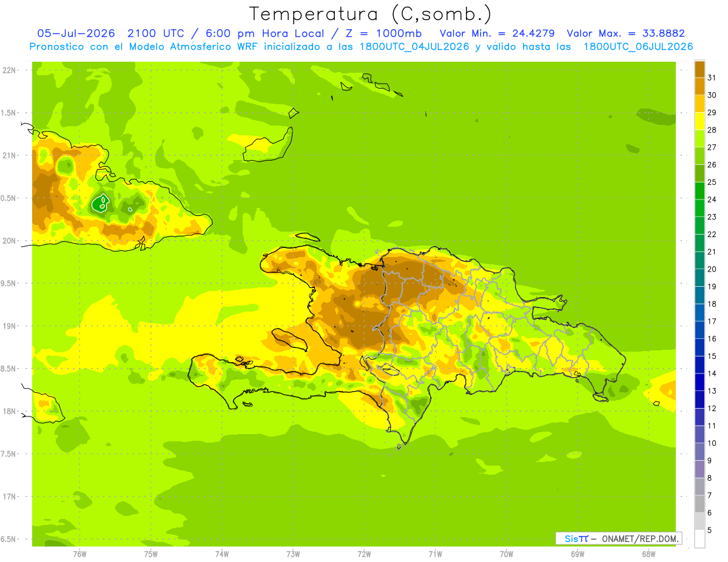728x562 pixels.
Task: Click 'Valor Min. = 24.4279' text
Action: coord(497,33)
